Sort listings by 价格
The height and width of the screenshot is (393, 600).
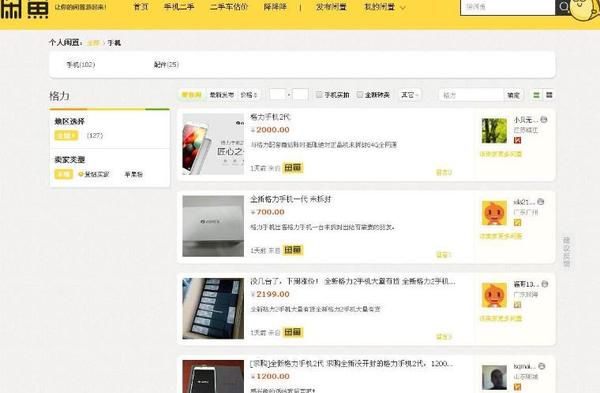(x=249, y=95)
